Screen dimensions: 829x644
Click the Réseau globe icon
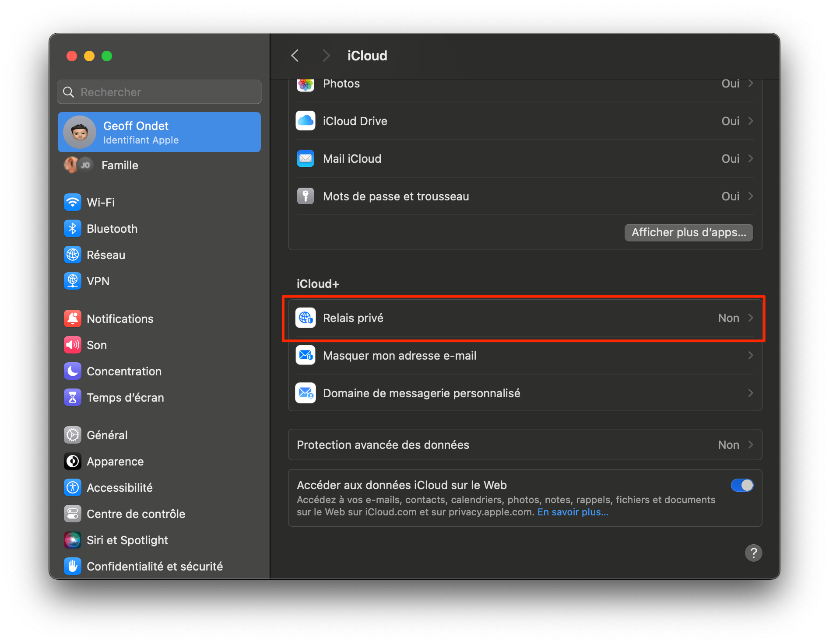pos(73,255)
